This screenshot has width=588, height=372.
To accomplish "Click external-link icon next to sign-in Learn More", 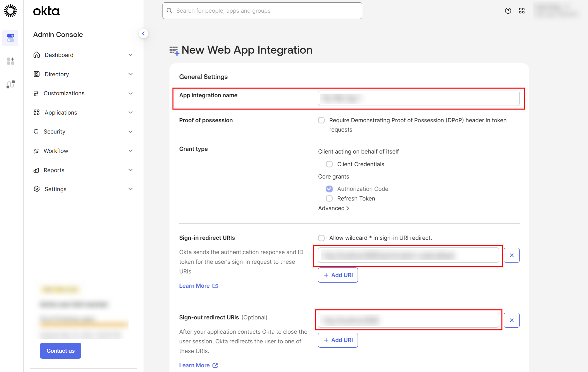I will point(215,286).
